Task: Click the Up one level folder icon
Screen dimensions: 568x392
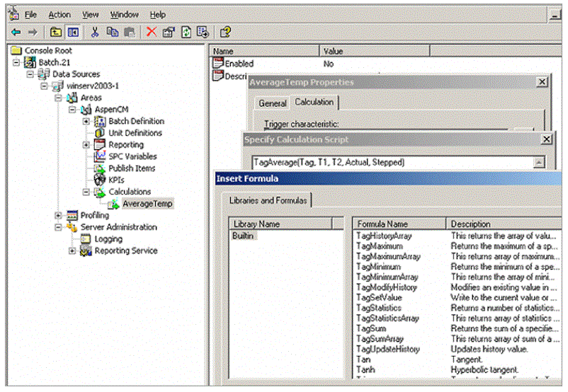Action: 56,33
